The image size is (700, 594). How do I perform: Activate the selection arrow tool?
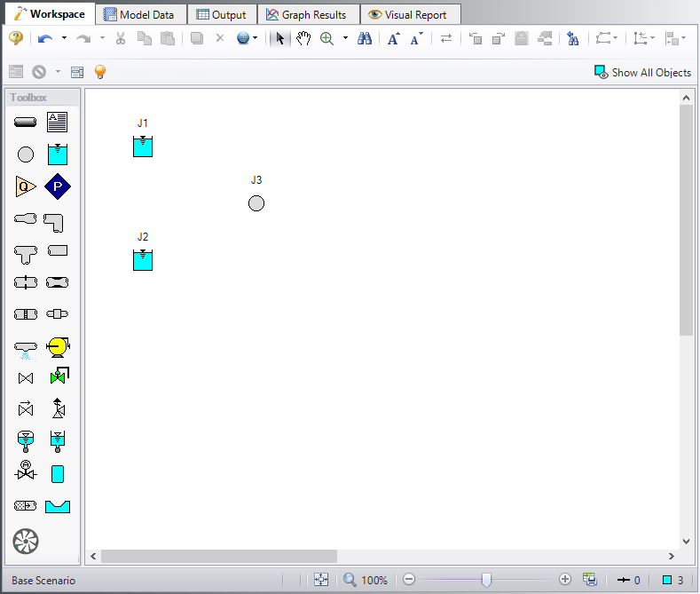[279, 39]
